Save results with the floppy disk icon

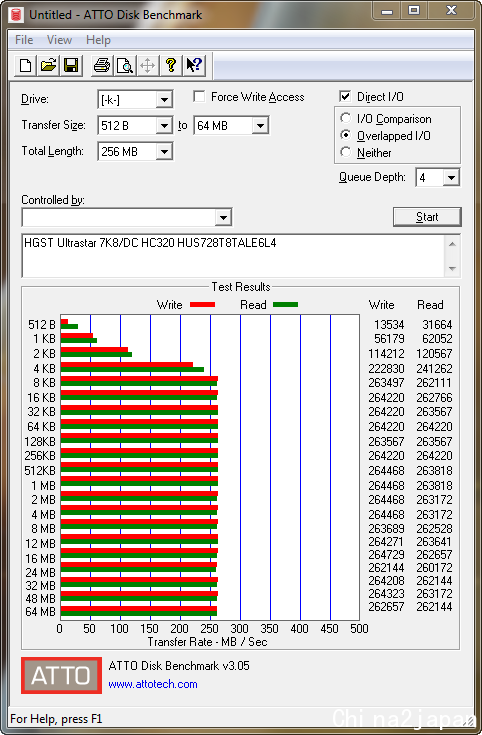click(71, 65)
